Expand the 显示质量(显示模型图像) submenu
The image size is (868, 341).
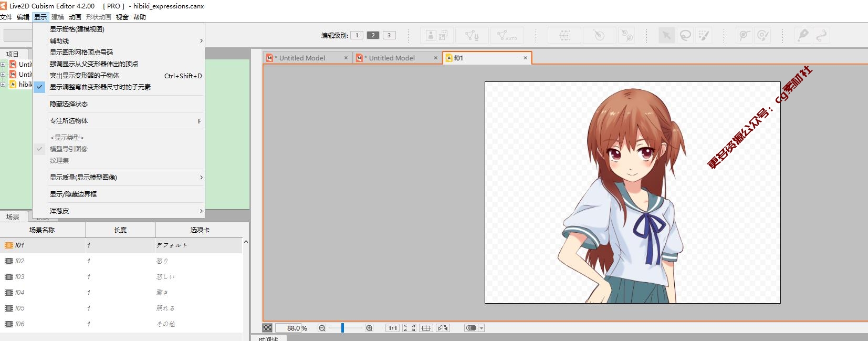[118, 178]
